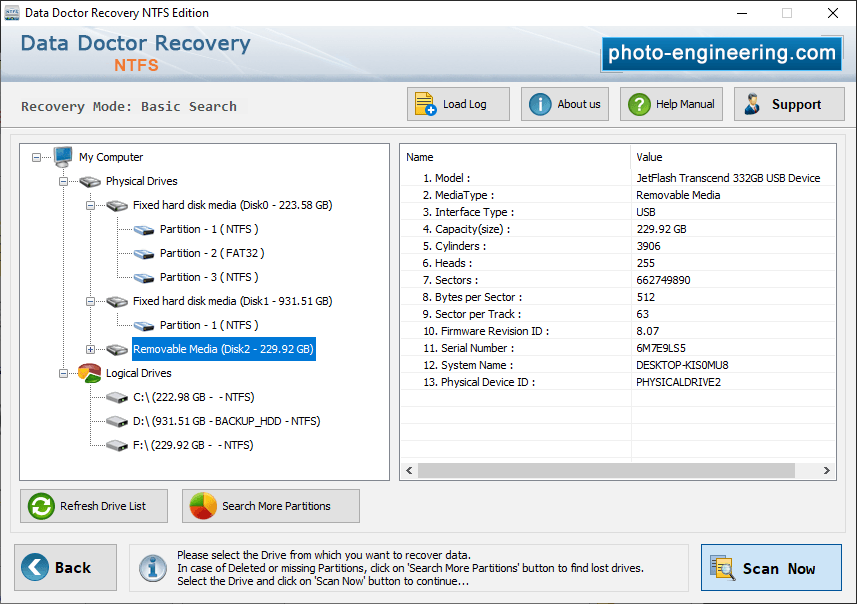Click Refresh Drive List button
Screen dimensions: 857x604
[x=94, y=506]
